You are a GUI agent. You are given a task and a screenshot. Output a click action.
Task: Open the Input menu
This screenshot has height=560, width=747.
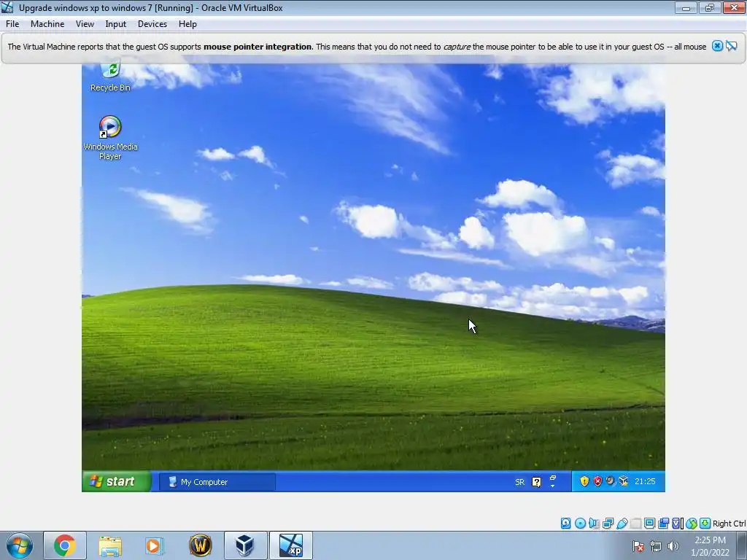116,24
